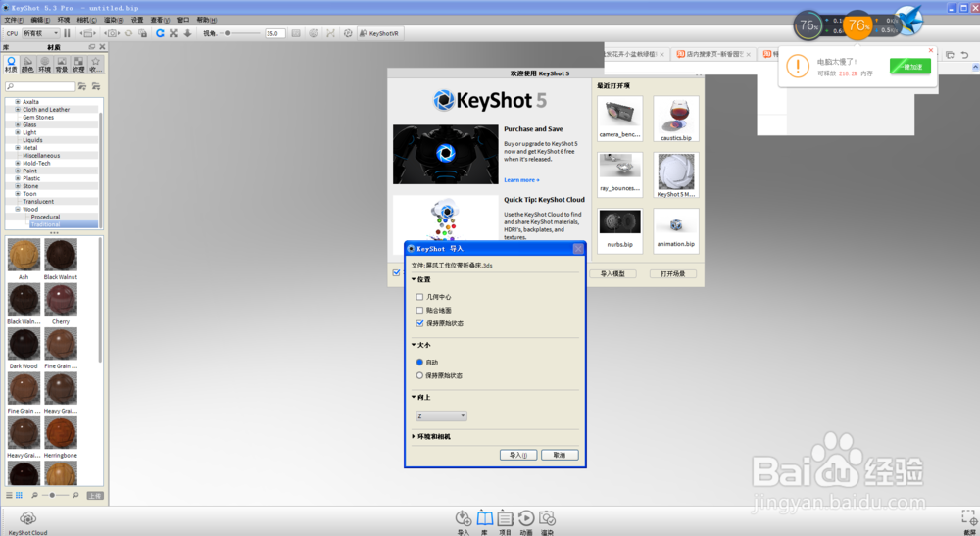The image size is (980, 536).
Task: Collapse the Position (位置) section in import dialog
Action: [414, 279]
